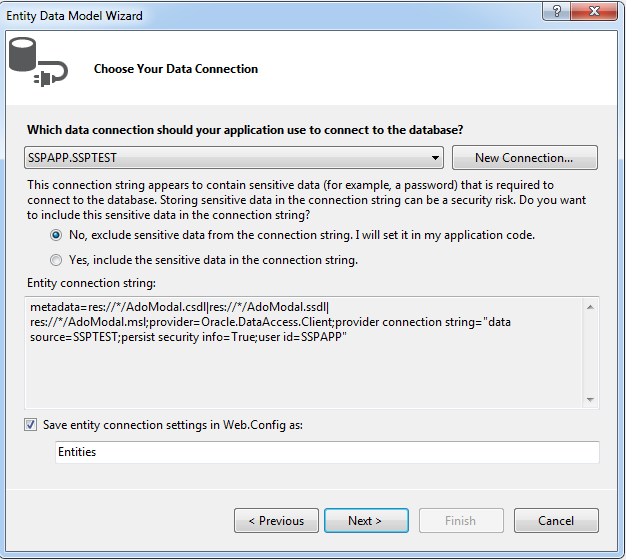Select 'Yes, include the sensitive data' option
Viewport: 626px width, 560px height.
click(x=56, y=260)
